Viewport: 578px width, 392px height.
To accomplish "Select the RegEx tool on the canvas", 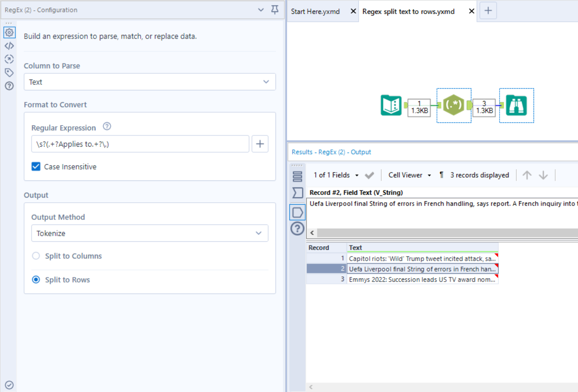I will click(x=454, y=105).
